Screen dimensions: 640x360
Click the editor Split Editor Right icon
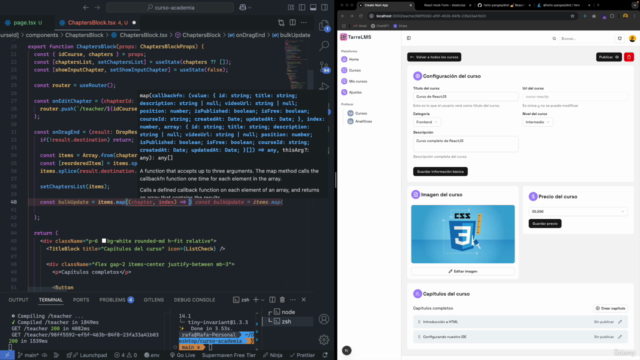293,22
